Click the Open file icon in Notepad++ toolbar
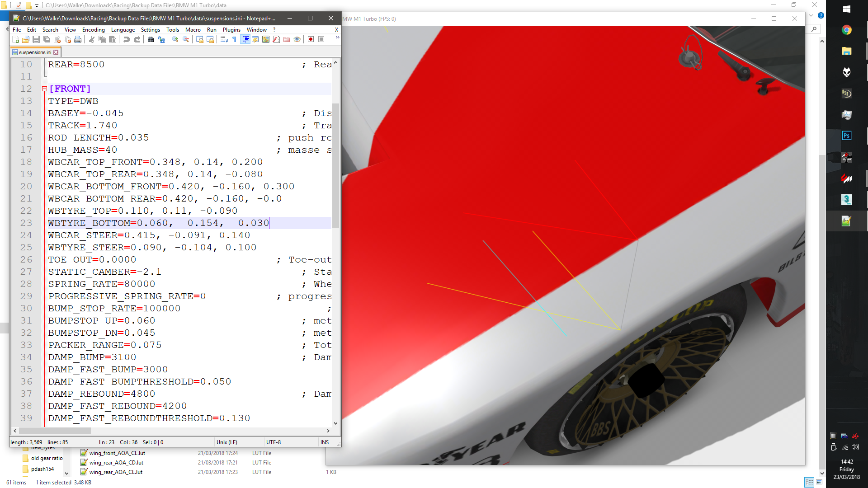This screenshot has width=868, height=488. pos(26,39)
